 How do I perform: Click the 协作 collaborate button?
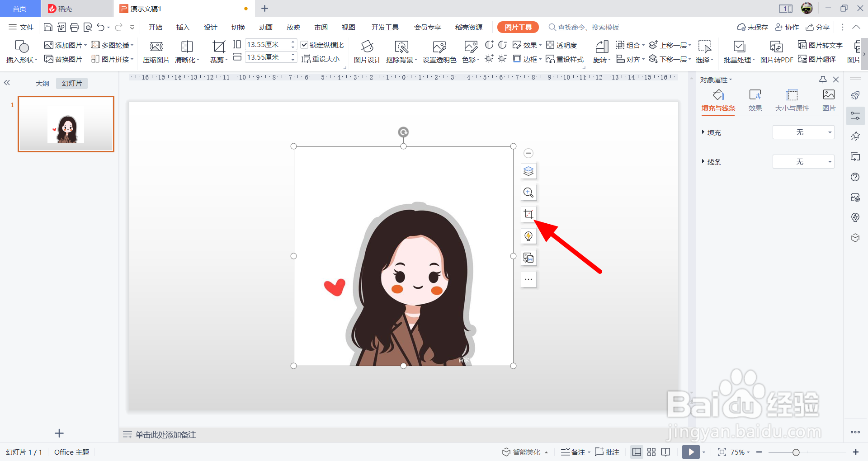click(x=787, y=28)
